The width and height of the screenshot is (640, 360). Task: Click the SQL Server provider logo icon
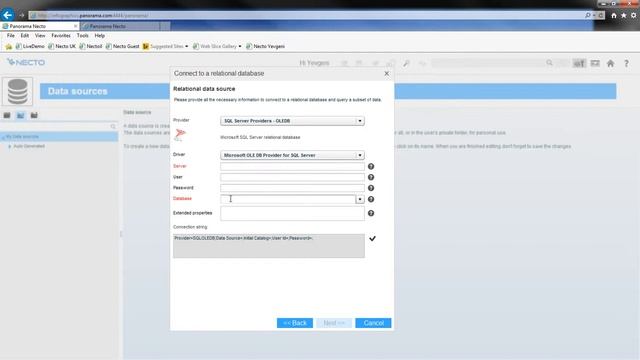coord(180,134)
